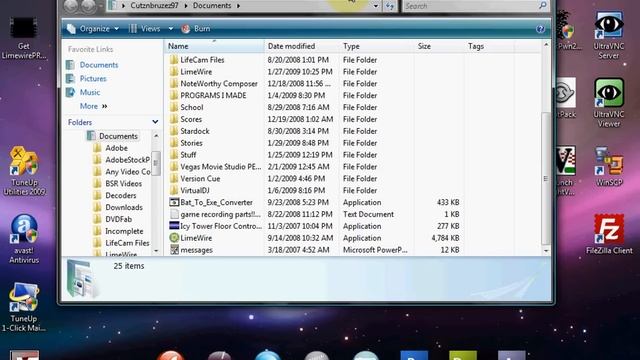Click folder tree scroll up arrow

156,136
